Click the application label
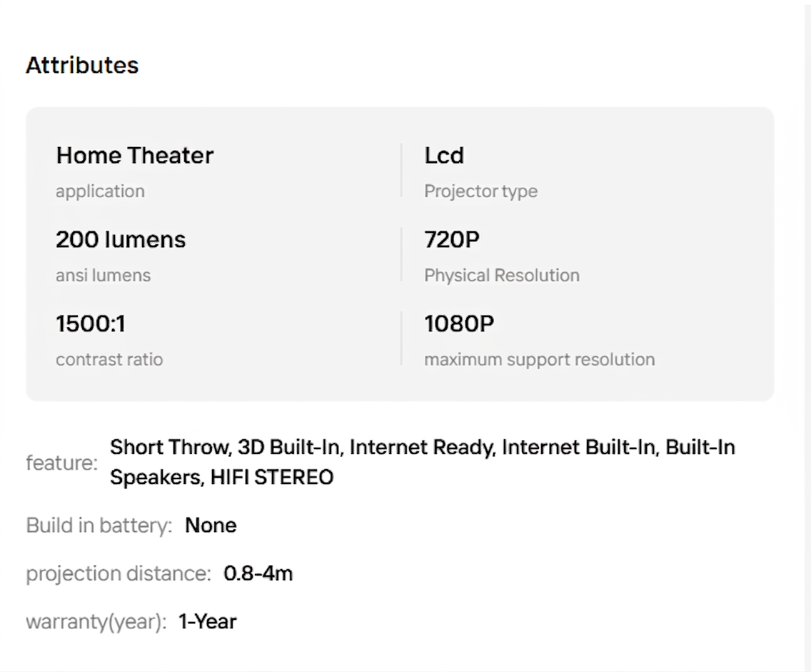 100,191
